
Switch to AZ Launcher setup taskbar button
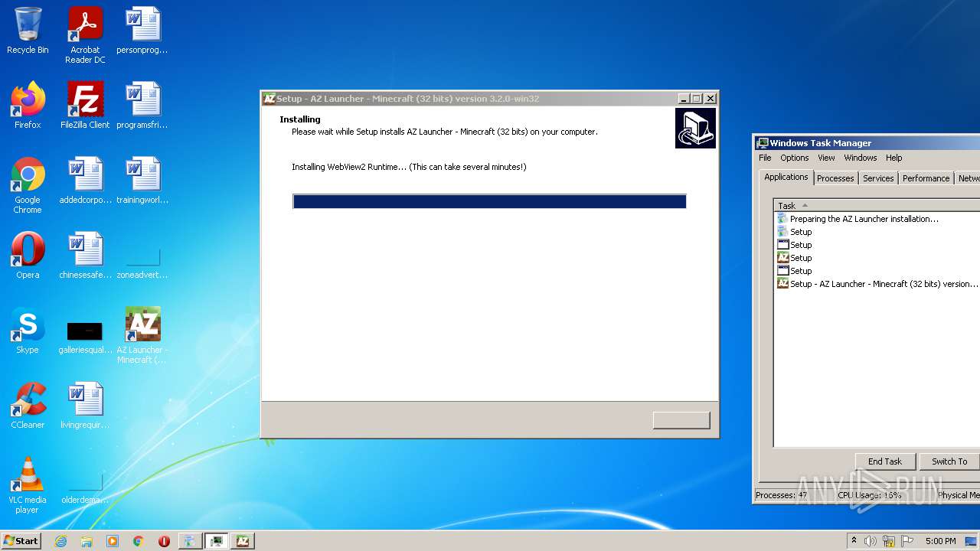(x=243, y=541)
